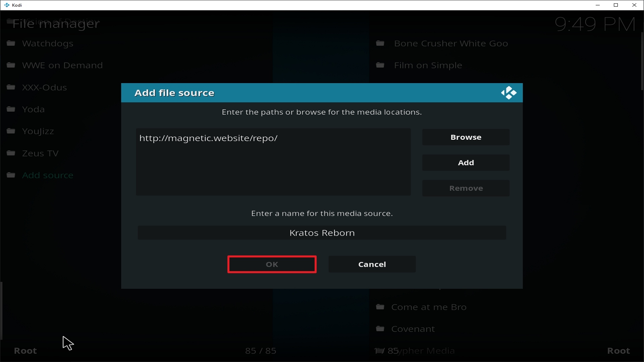Click the Kodi logo in dialog header

point(508,93)
